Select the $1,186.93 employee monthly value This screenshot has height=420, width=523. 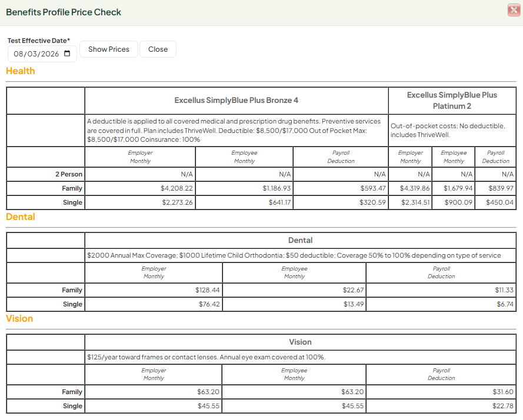pyautogui.click(x=277, y=188)
